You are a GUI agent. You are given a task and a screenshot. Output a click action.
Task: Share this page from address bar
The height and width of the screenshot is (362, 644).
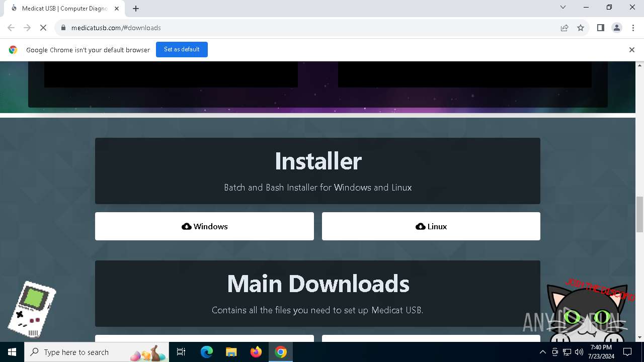click(x=565, y=28)
